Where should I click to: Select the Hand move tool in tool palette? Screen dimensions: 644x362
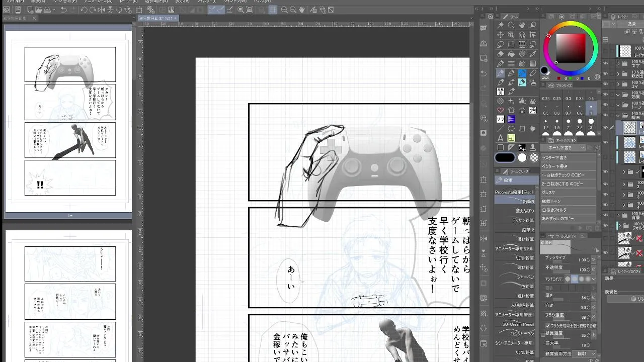click(x=522, y=25)
